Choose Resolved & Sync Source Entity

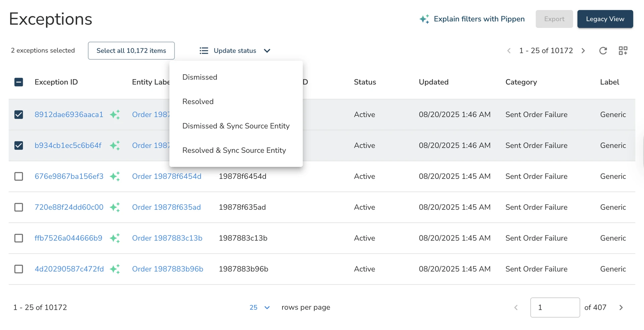pyautogui.click(x=236, y=150)
